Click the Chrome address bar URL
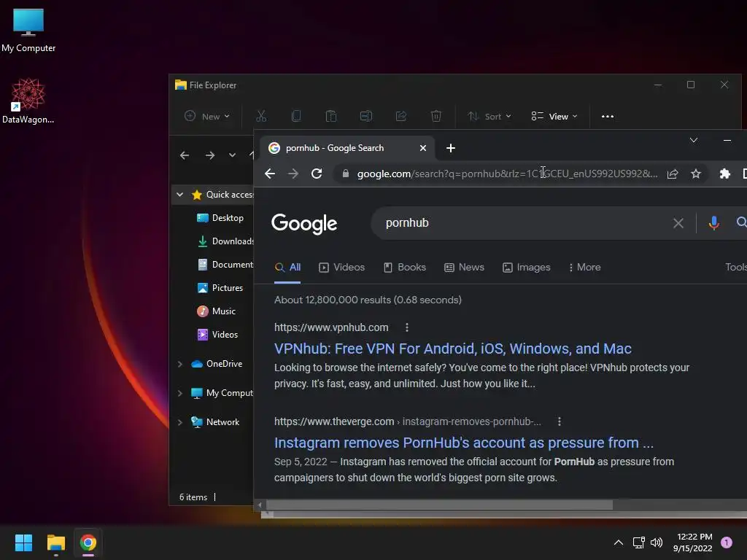747x560 pixels. 507,174
